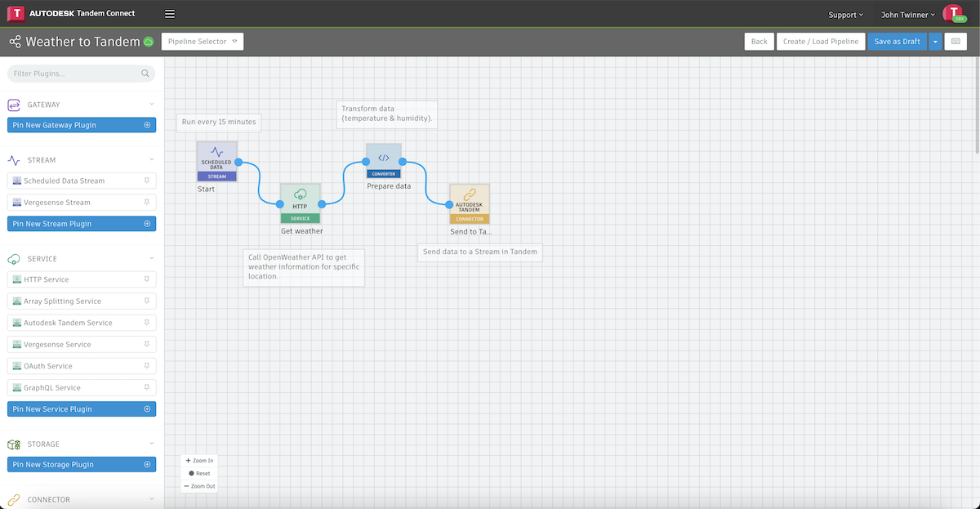
Task: Click the 'Run every 15 minutes' note
Action: [x=219, y=122]
